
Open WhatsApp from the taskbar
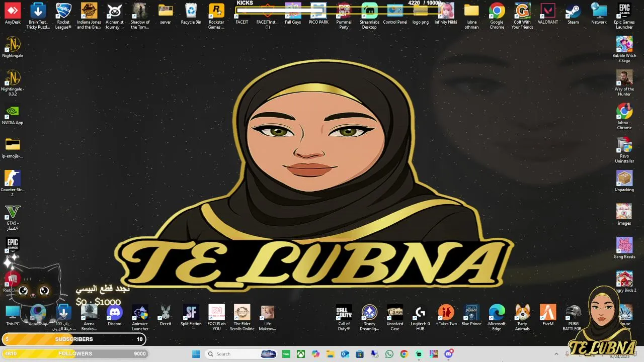pyautogui.click(x=389, y=354)
